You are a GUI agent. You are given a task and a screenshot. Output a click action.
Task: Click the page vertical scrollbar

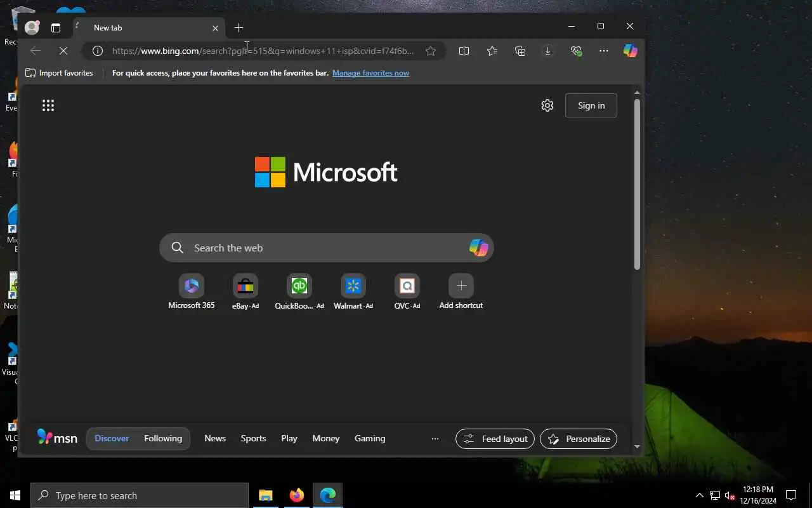(638, 184)
